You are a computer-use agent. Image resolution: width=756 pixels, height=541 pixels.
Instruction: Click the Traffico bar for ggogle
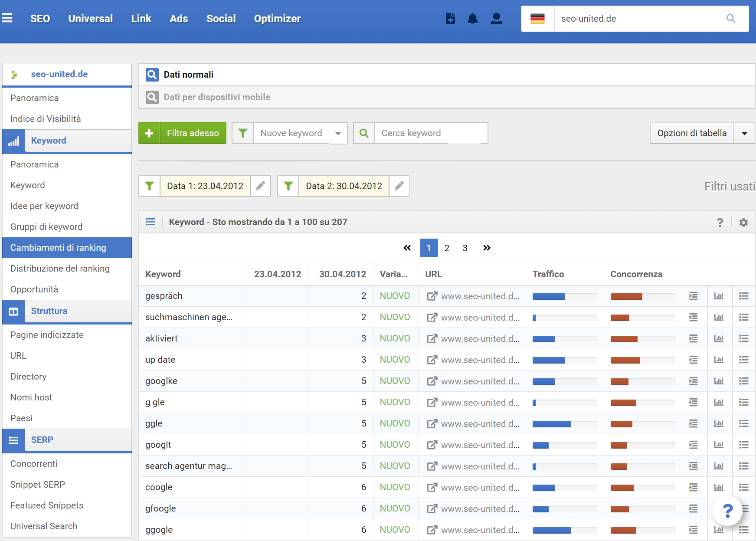point(565,530)
